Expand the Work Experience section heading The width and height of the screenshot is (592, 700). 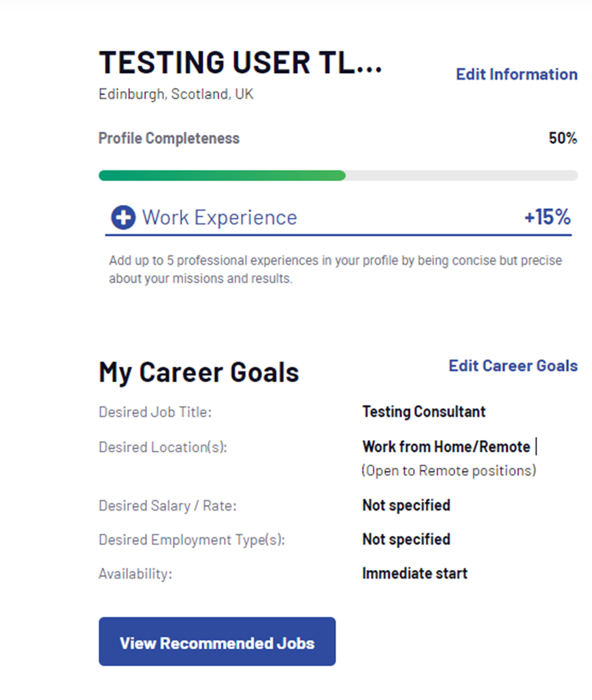coord(219,218)
